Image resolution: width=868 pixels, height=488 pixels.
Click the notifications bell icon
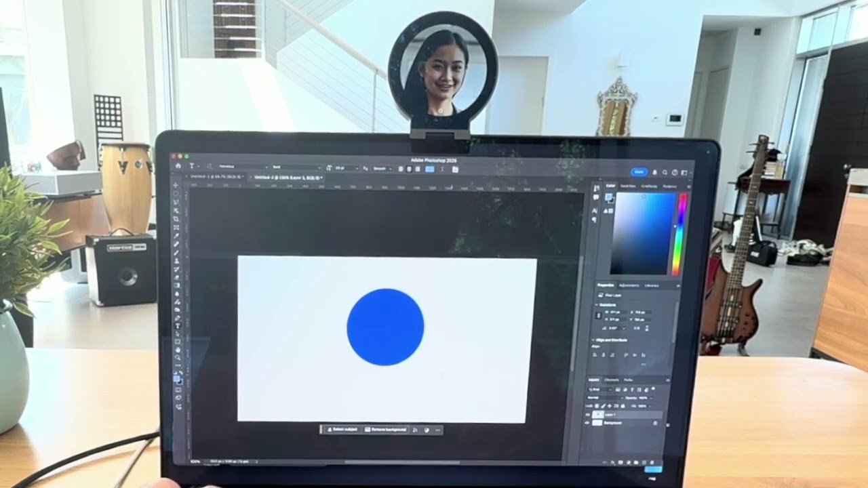pos(654,173)
